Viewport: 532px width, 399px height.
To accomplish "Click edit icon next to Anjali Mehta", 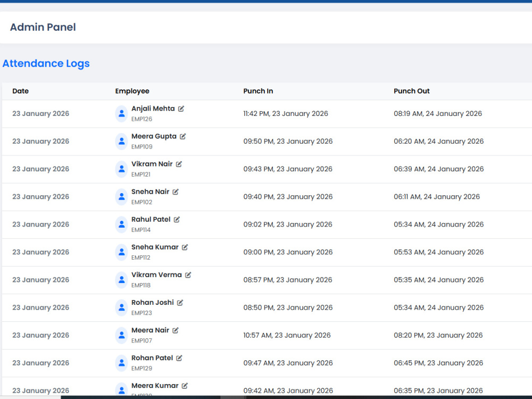I will coord(181,109).
